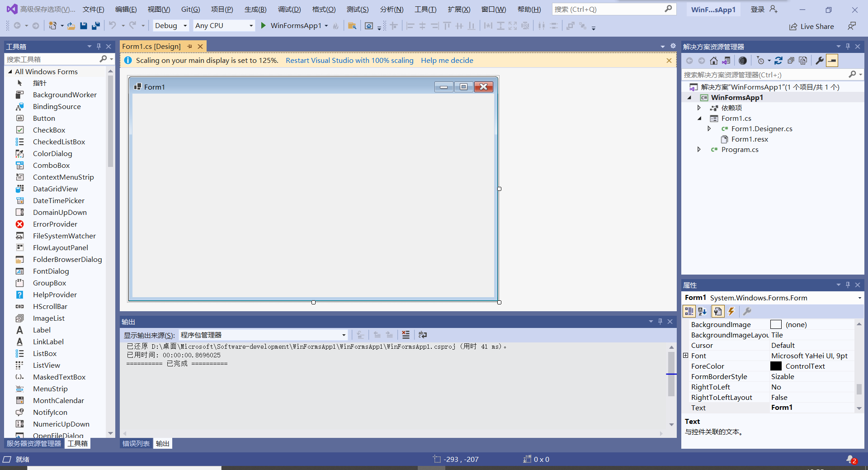
Task: Open the account sign-in person icon
Action: pos(774,9)
